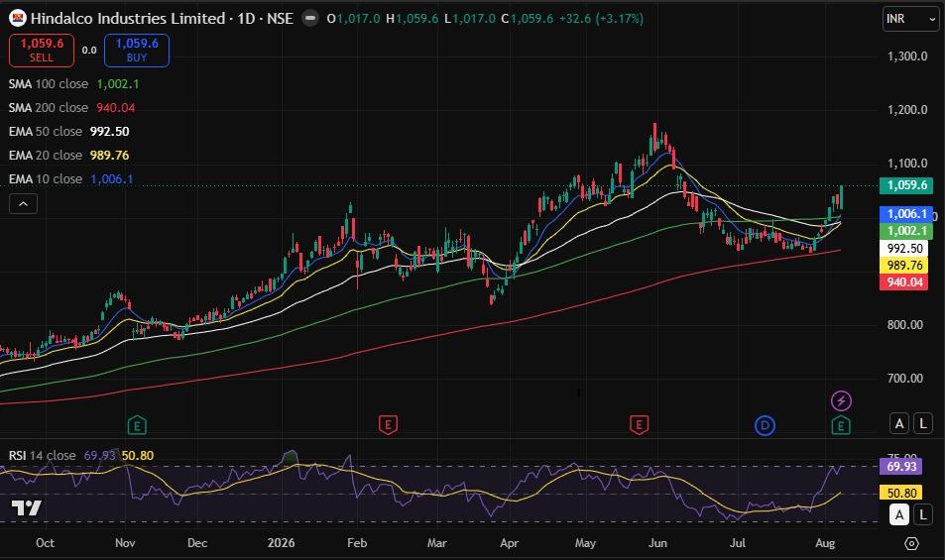Select the EMA 50 close indicator label
945x560 pixels.
46,131
